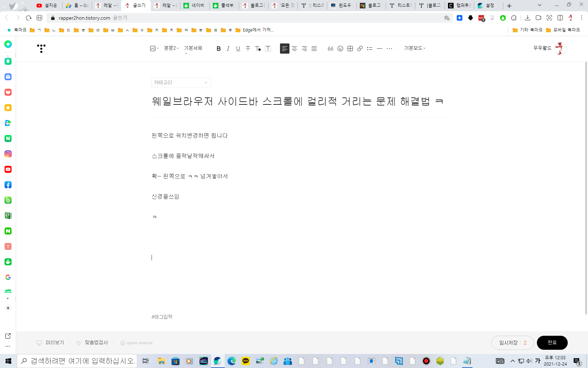Open Instagram in the sidebar

(x=8, y=154)
